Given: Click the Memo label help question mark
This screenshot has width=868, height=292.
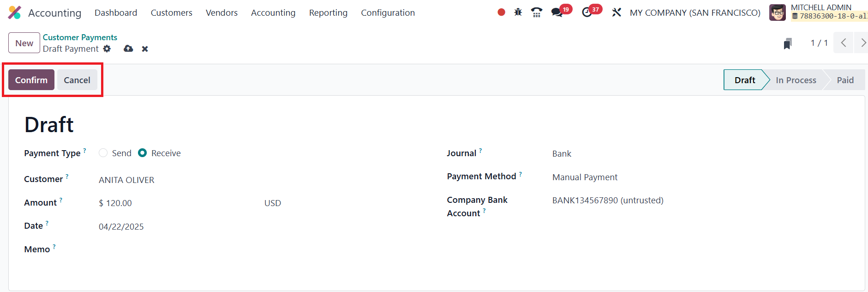Looking at the screenshot, I should click(x=54, y=247).
